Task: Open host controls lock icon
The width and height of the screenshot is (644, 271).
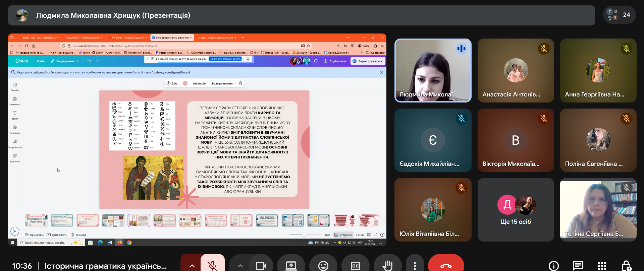Action: point(626,266)
